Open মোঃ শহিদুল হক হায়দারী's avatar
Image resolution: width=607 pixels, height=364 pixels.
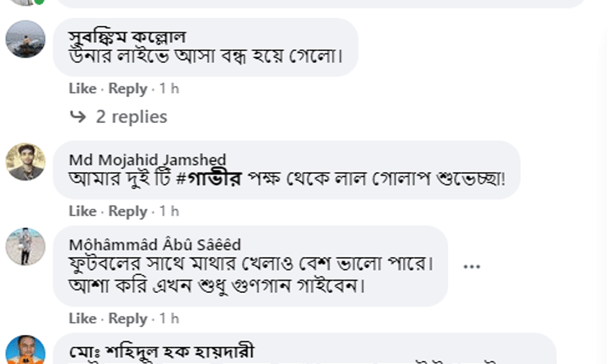coord(26,350)
